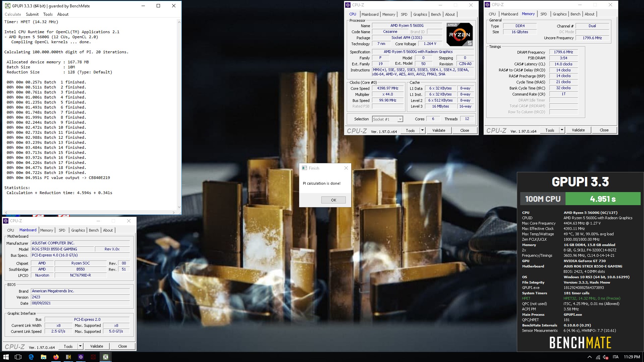Viewport: 644px width, 362px height.
Task: Click Tools button in CPU-Z Mainboard window
Action: [x=68, y=346]
